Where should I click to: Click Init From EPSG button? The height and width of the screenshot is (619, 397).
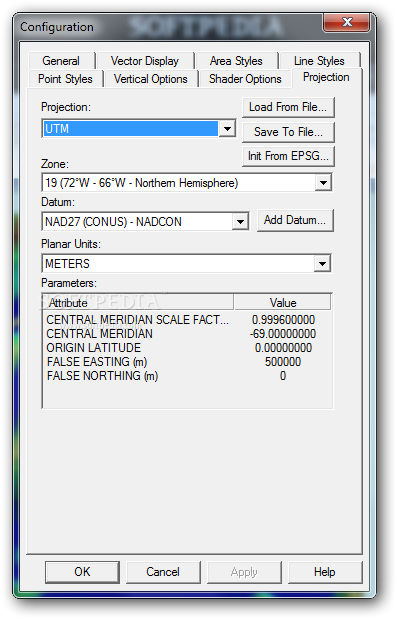pos(288,156)
